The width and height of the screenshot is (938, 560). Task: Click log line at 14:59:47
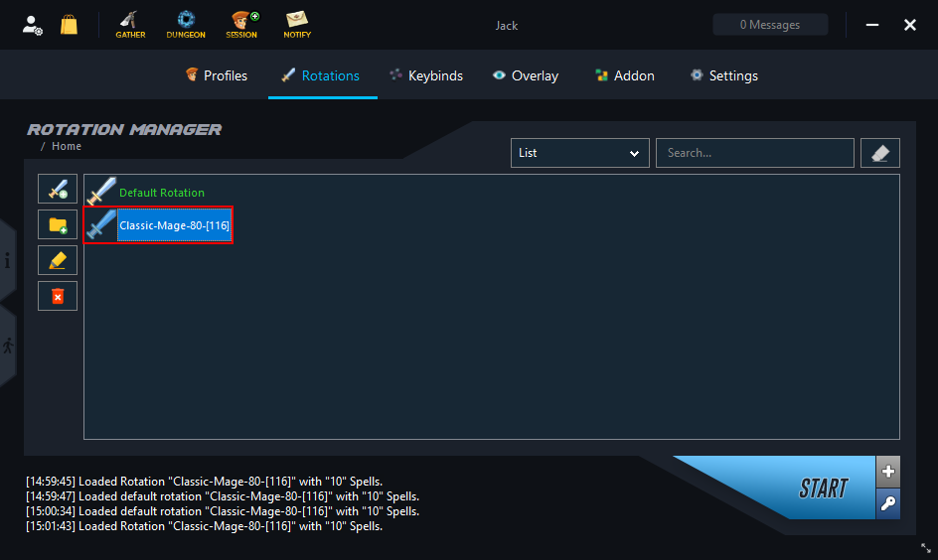pos(223,496)
